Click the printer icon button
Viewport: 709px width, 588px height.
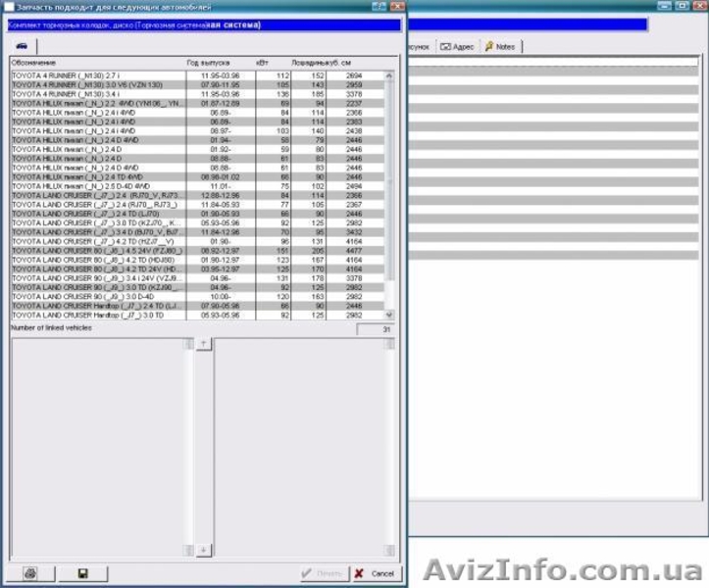click(x=29, y=573)
